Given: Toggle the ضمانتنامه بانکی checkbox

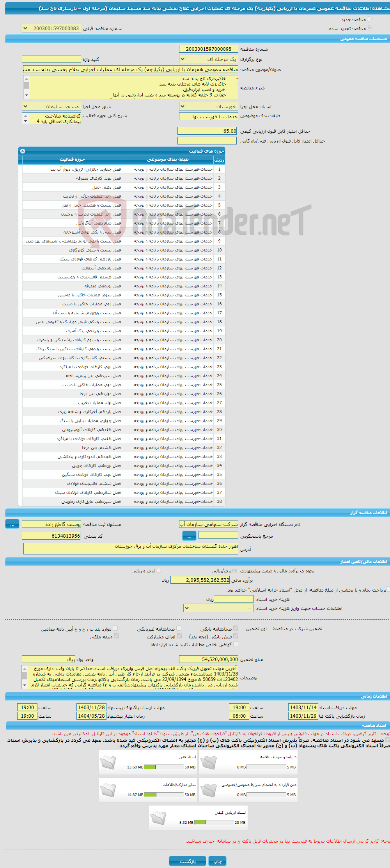Looking at the screenshot, I should [x=236, y=628].
